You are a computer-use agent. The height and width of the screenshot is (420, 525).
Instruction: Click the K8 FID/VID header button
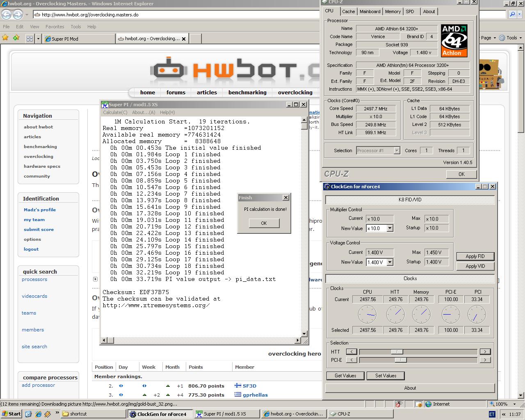click(x=410, y=200)
